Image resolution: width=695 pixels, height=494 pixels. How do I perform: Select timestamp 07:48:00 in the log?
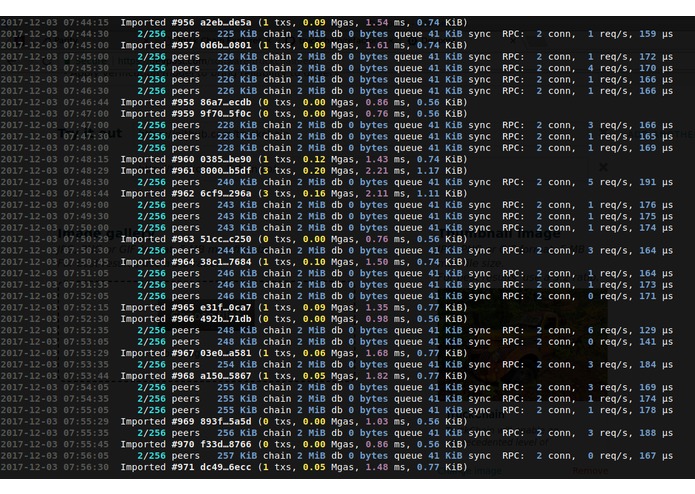click(86, 148)
